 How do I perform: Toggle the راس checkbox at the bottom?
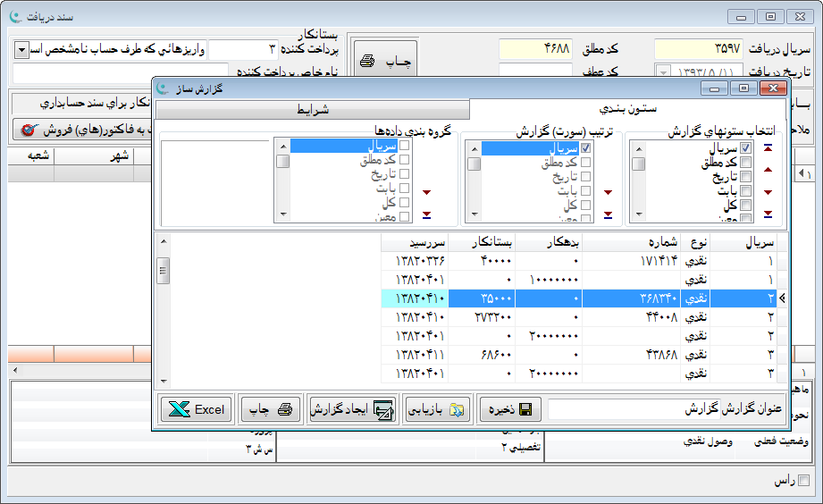pos(802,481)
